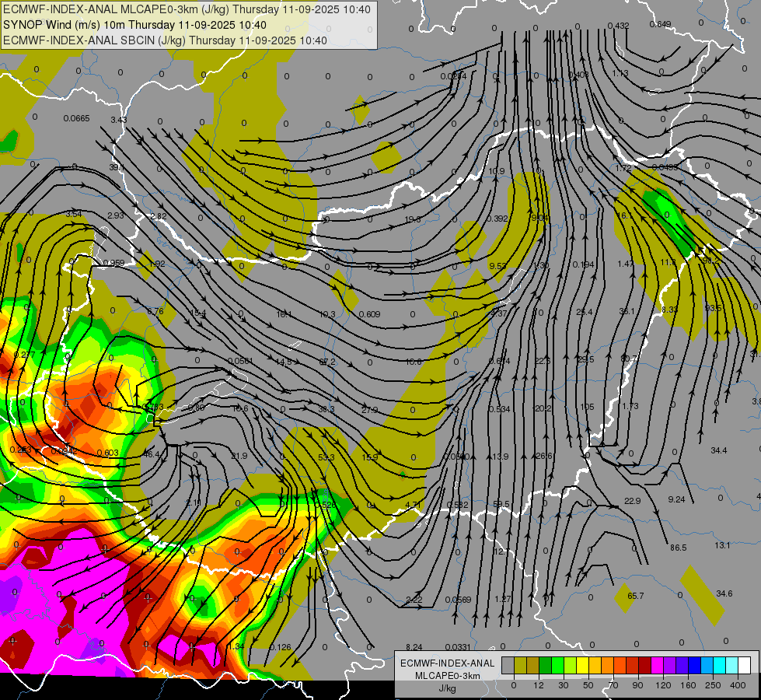
Task: Click the legend tick label '90'
Action: [637, 685]
